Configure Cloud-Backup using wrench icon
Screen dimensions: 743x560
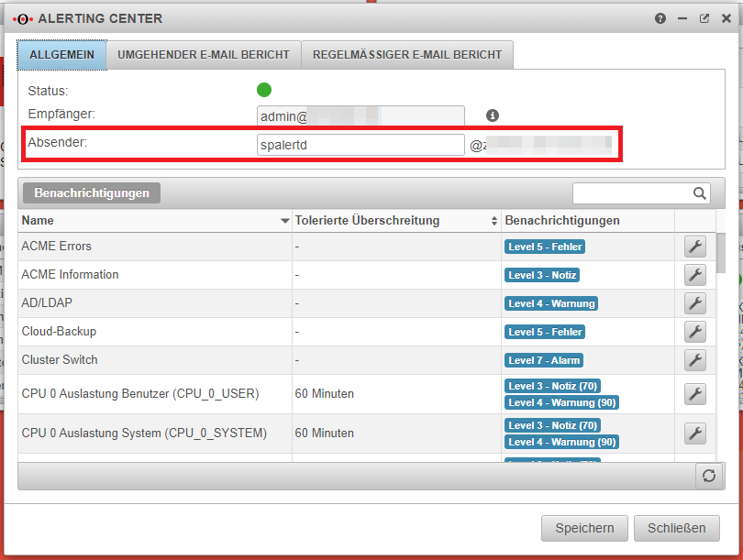tap(695, 332)
